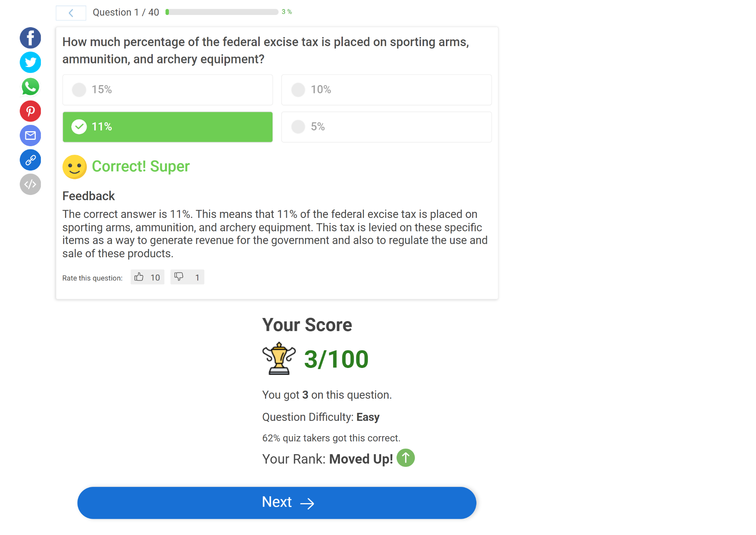
Task: Pin quiz on Pinterest
Action: (x=30, y=111)
